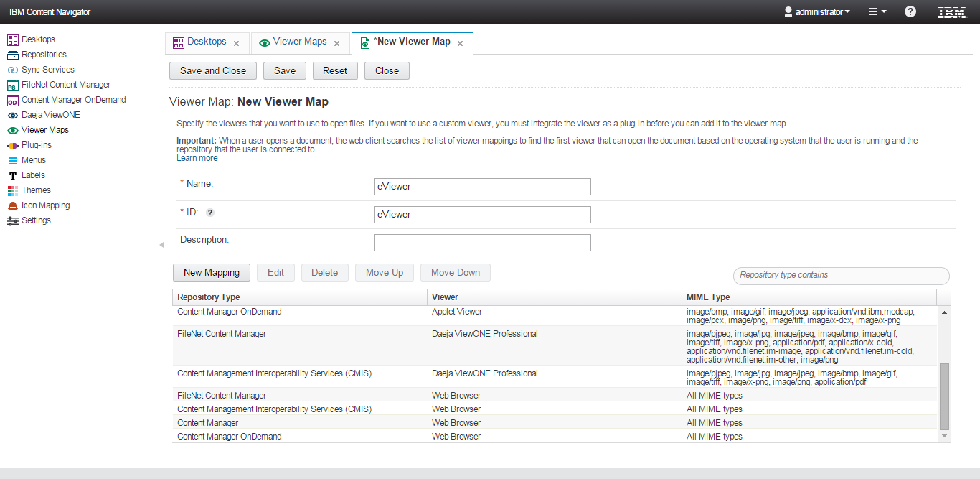Expand the top-bar list menu dropdown
This screenshot has height=479, width=980.
point(877,11)
